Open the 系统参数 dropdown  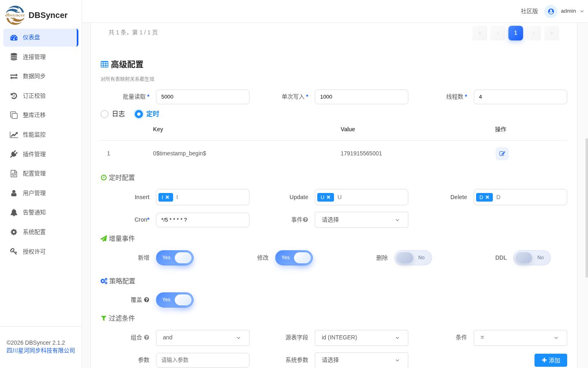click(361, 360)
